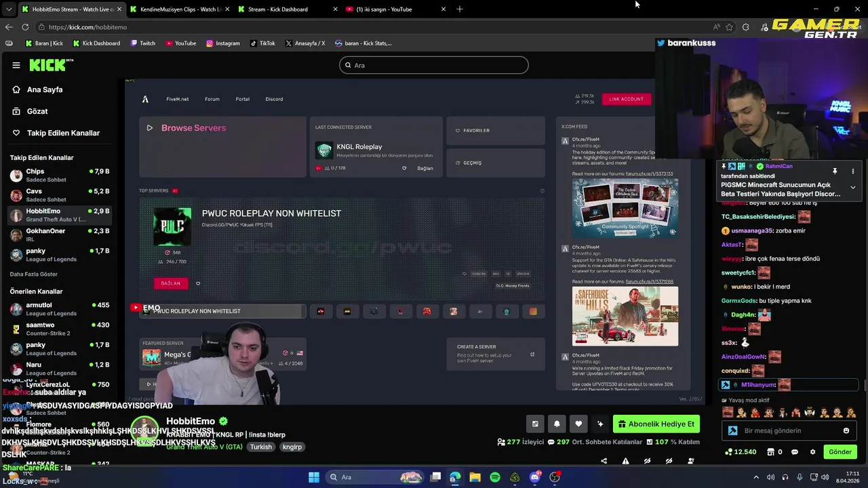Open pinned message options menu
868x488 pixels.
tap(853, 171)
